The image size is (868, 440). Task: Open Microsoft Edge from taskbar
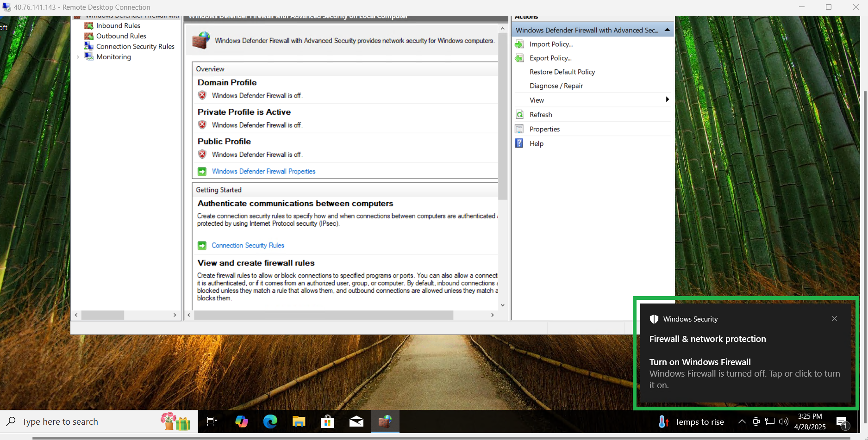coord(270,421)
